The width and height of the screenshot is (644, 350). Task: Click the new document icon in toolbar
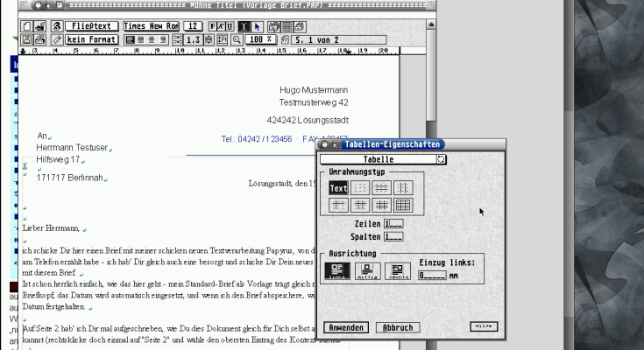tap(27, 27)
